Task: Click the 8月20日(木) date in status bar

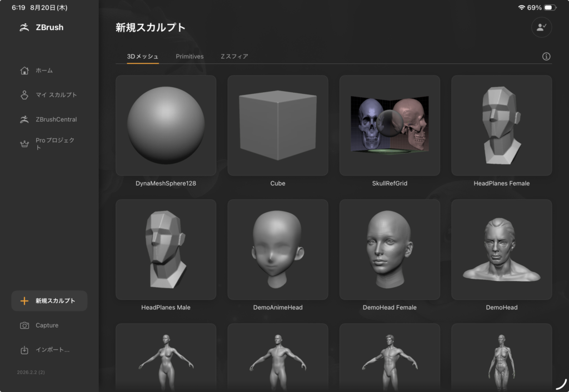Action: [x=49, y=8]
